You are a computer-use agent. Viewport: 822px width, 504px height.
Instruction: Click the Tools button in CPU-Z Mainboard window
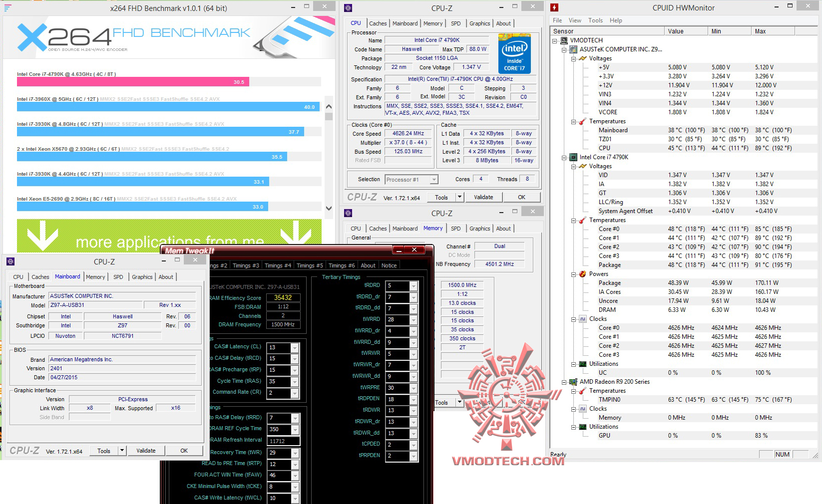pos(104,451)
